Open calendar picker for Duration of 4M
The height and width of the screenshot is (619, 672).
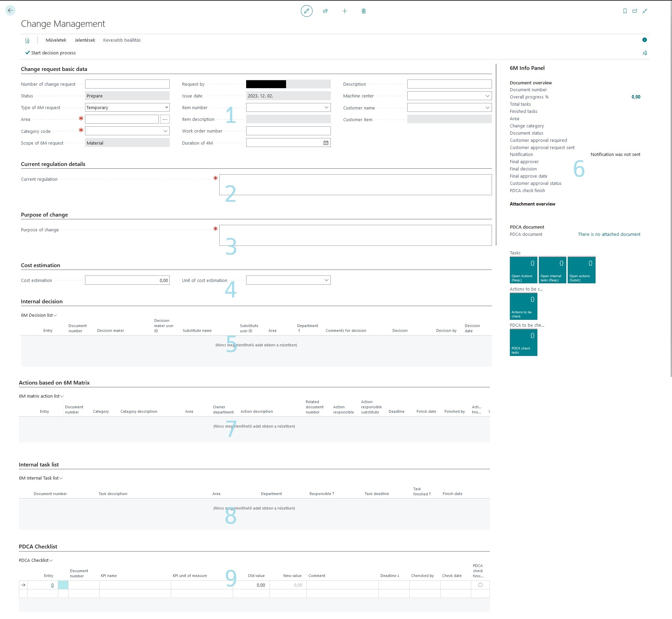(x=326, y=143)
